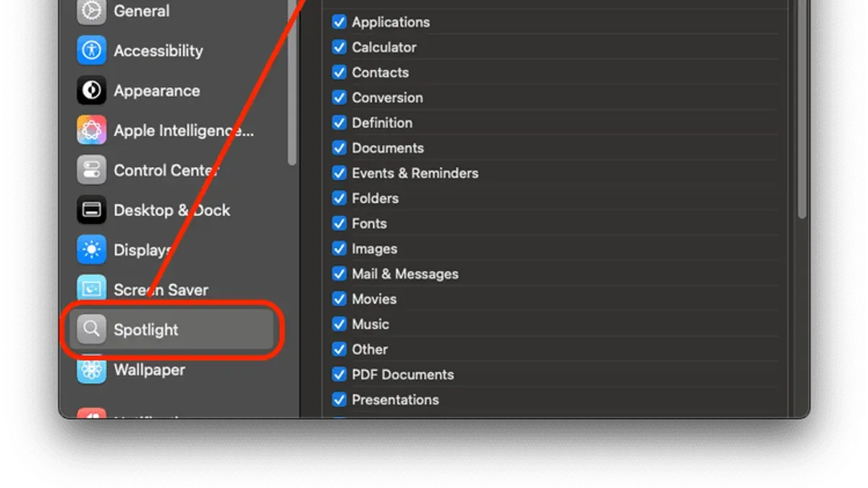Click the Spotlight magnifier icon

(92, 330)
